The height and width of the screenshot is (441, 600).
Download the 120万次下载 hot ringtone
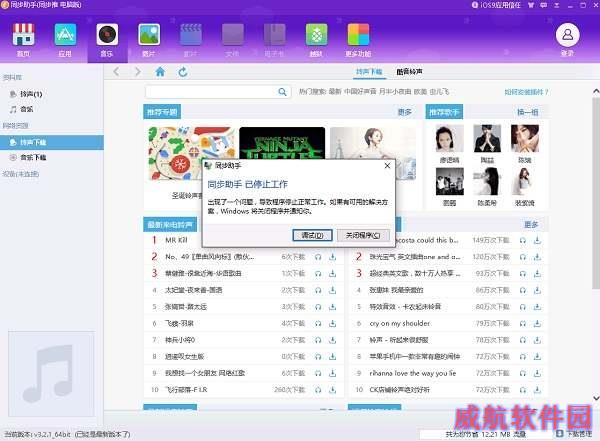pos(537,257)
